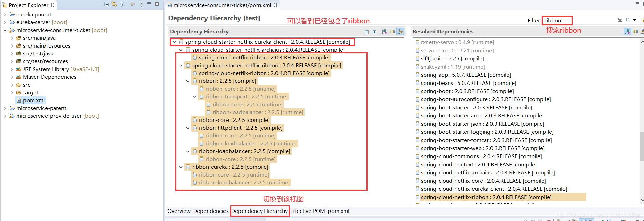644x221 pixels.
Task: Sort Resolved Dependencies alphabetically
Action: click(x=627, y=32)
